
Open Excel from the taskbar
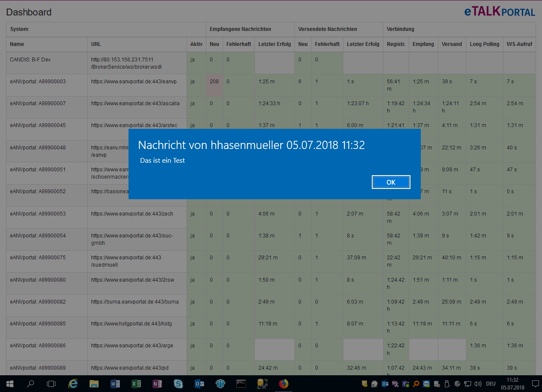coord(136,384)
